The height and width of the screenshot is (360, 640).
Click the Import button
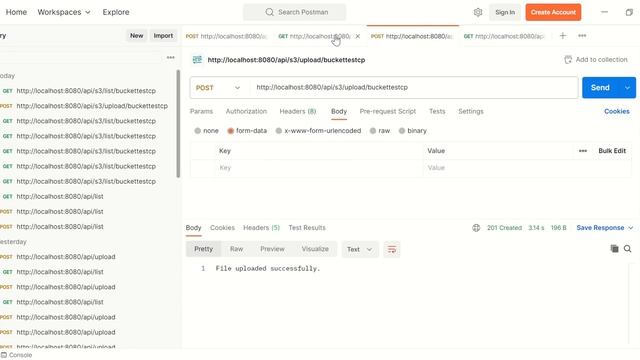[x=163, y=36]
